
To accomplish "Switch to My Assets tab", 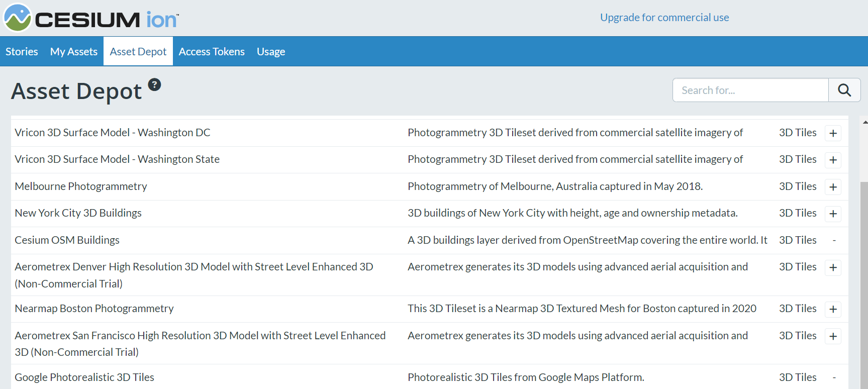I will click(74, 52).
